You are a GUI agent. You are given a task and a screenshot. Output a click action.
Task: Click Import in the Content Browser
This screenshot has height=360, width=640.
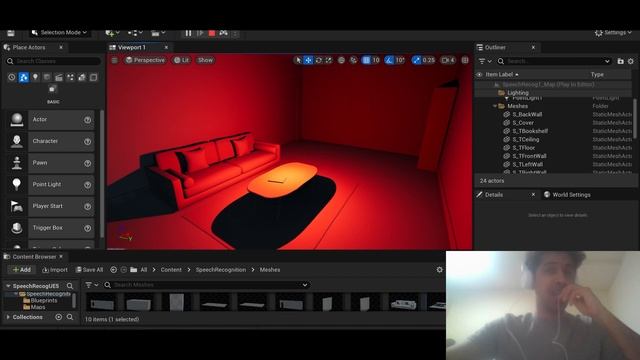55,270
